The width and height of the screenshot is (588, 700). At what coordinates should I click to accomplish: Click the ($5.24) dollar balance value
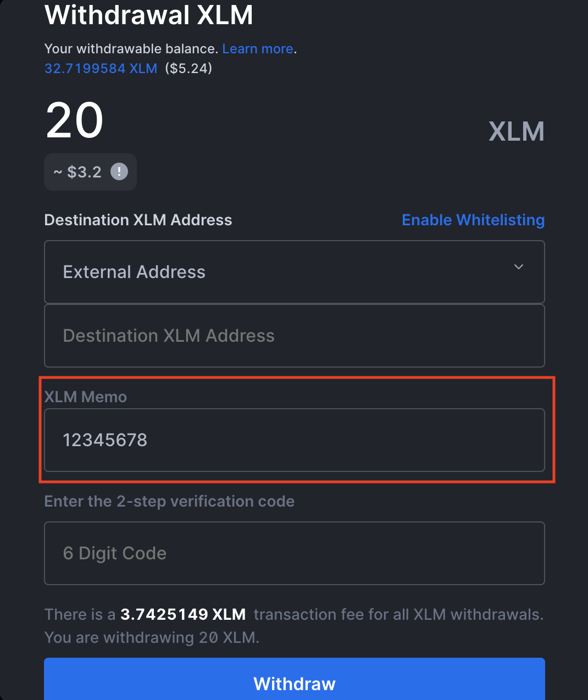coord(188,69)
